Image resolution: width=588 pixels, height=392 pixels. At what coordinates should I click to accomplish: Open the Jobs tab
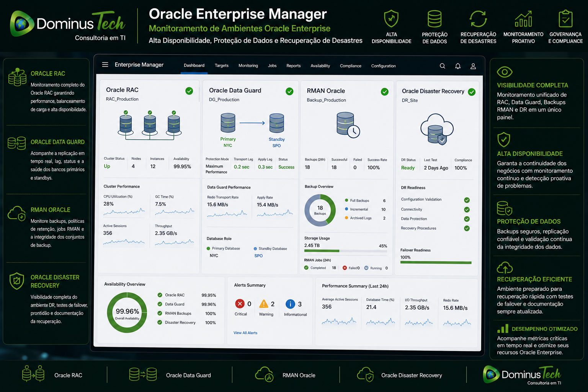[272, 65]
